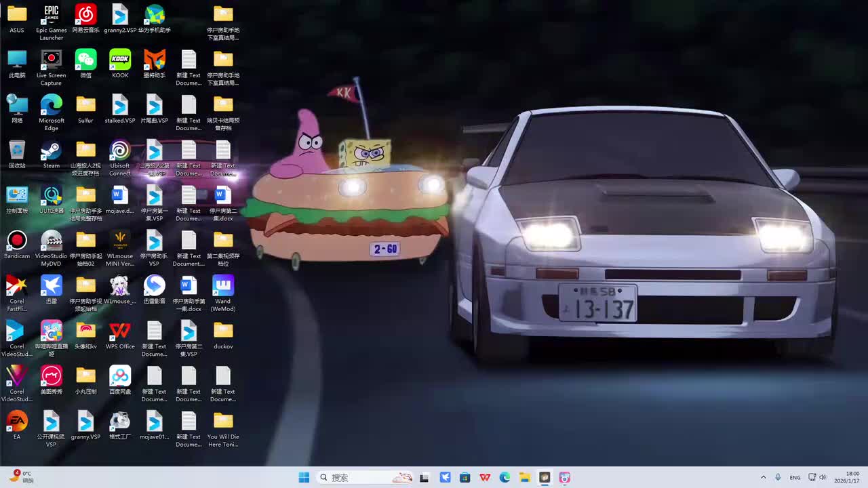Select the granny2.VSP file
The width and height of the screenshot is (868, 488).
(120, 19)
